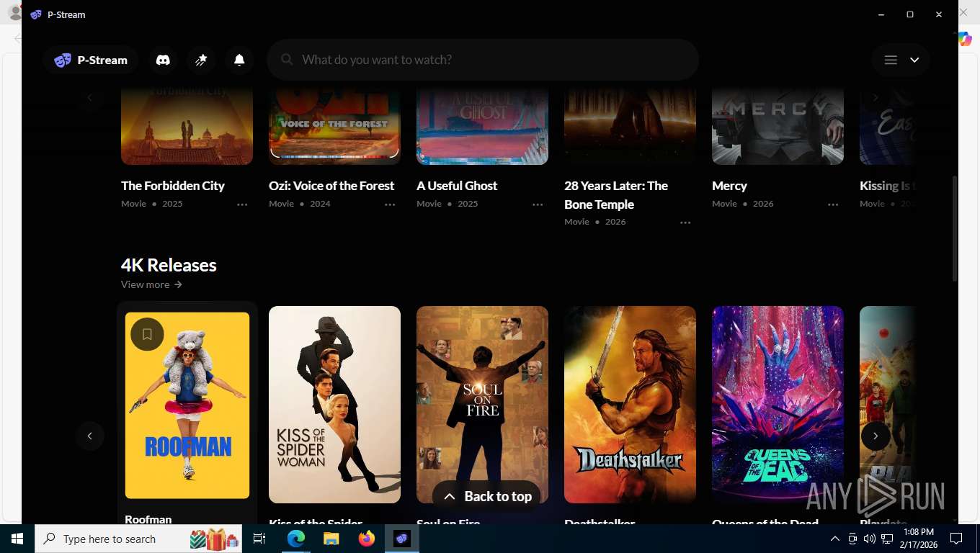Click next arrow of the upper movie carousel
980x553 pixels.
[x=876, y=97]
